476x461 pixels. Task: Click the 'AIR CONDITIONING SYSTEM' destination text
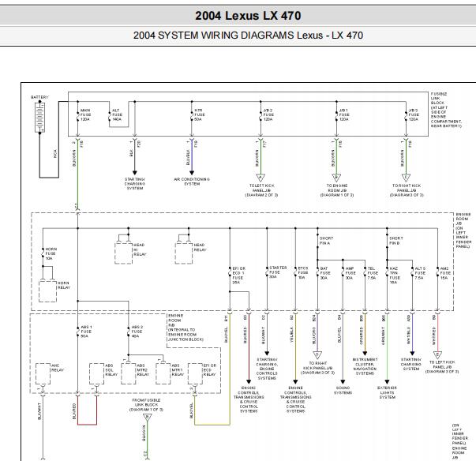tap(192, 182)
